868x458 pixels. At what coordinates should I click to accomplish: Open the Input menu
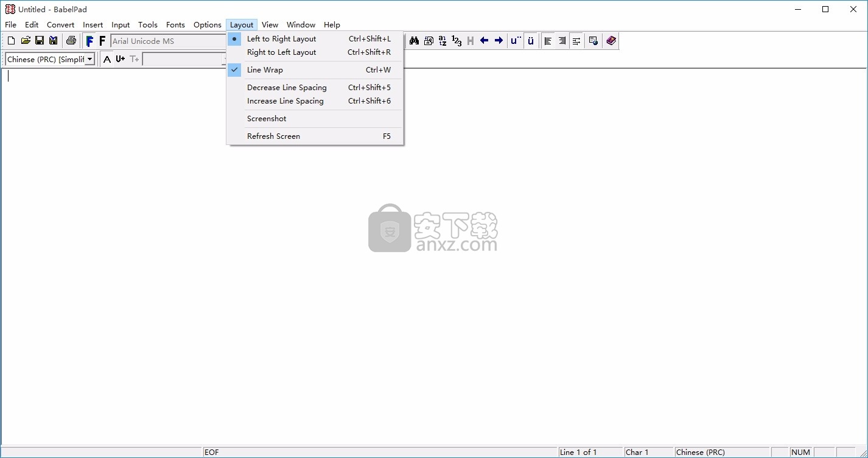coord(121,24)
